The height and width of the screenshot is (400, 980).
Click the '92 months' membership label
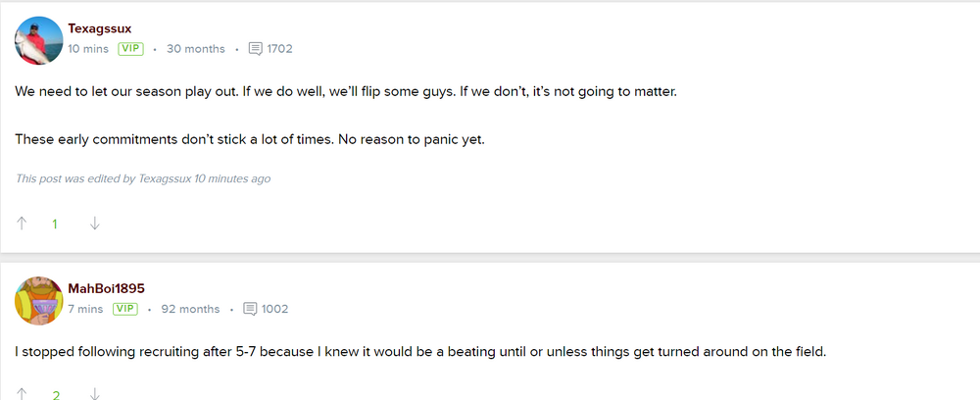click(x=190, y=309)
